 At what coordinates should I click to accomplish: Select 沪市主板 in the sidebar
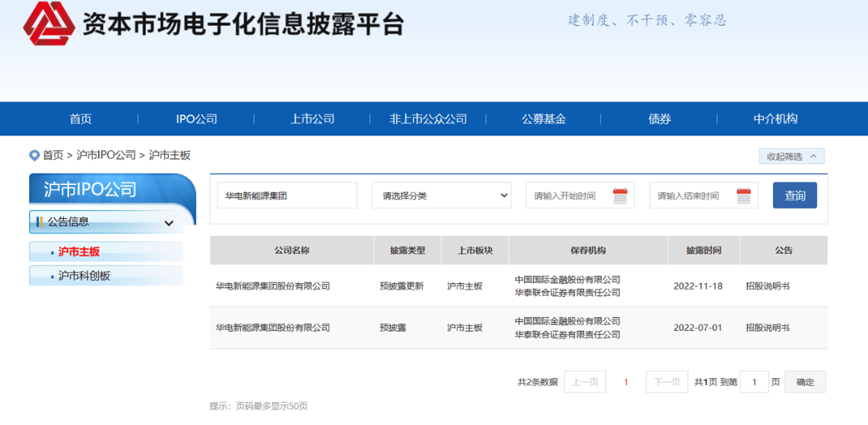79,251
